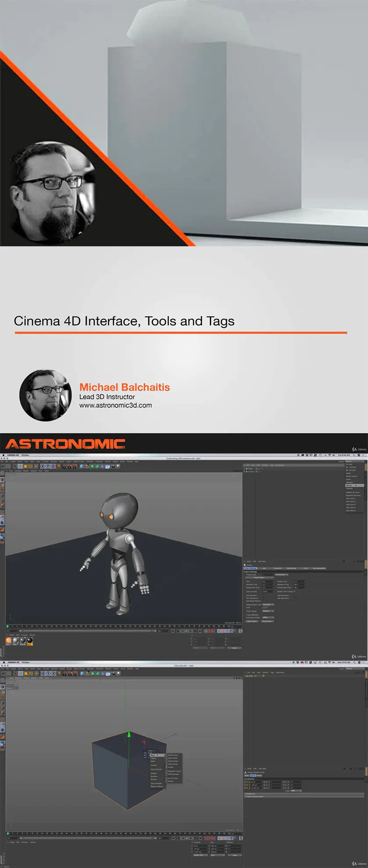Toggle X-axis lock in robot scene toolbar
This screenshot has width=368, height=868.
43,466
